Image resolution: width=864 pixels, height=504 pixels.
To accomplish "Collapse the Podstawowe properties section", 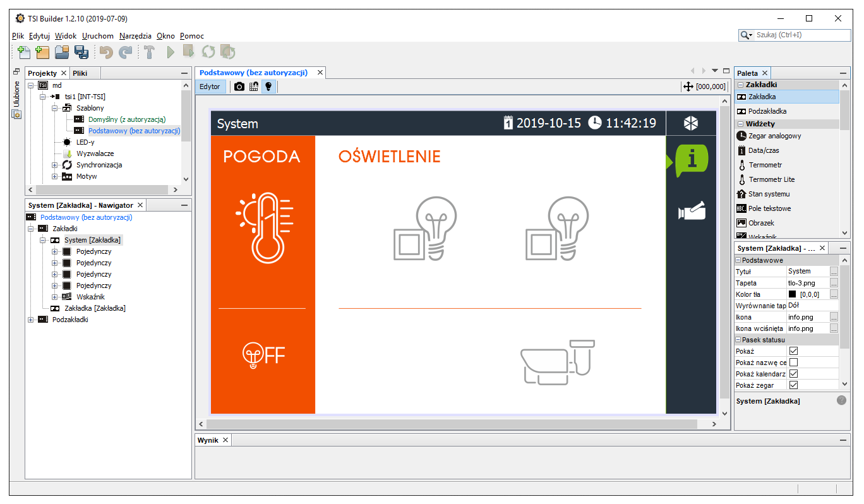I will pos(738,260).
